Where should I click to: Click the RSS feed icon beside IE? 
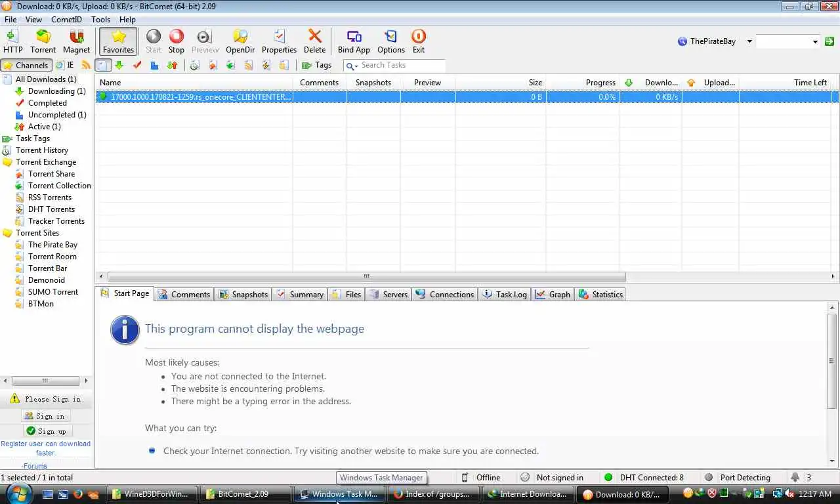(86, 65)
